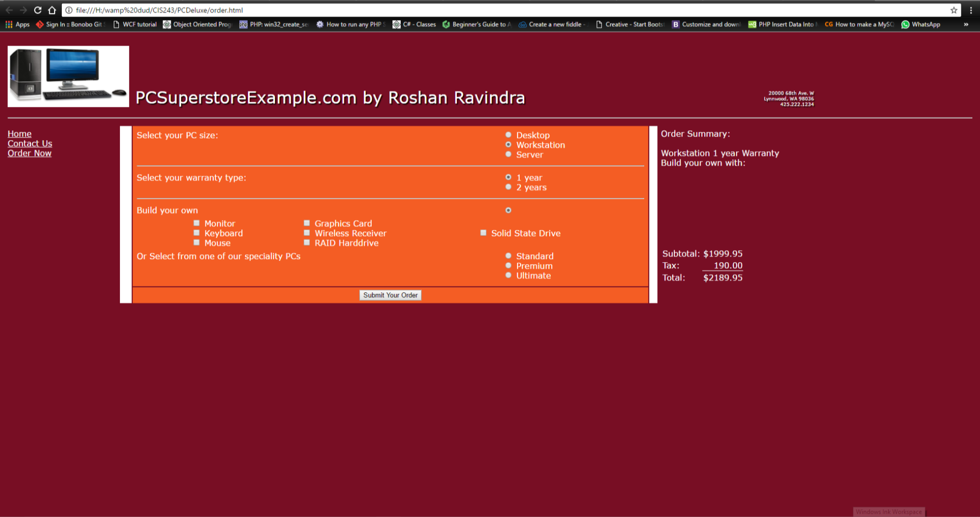The image size is (980, 517).
Task: Open the Contact Us link
Action: [x=30, y=143]
